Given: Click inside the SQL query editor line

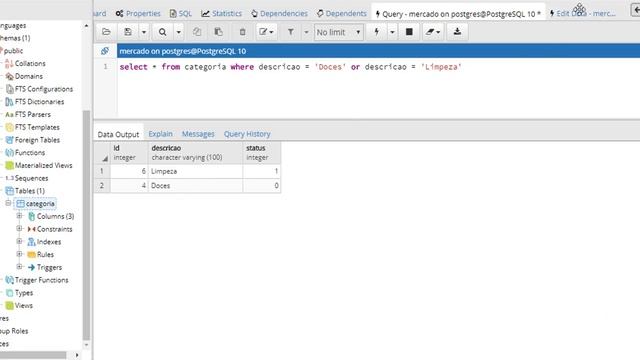Looking at the screenshot, I should (290, 67).
